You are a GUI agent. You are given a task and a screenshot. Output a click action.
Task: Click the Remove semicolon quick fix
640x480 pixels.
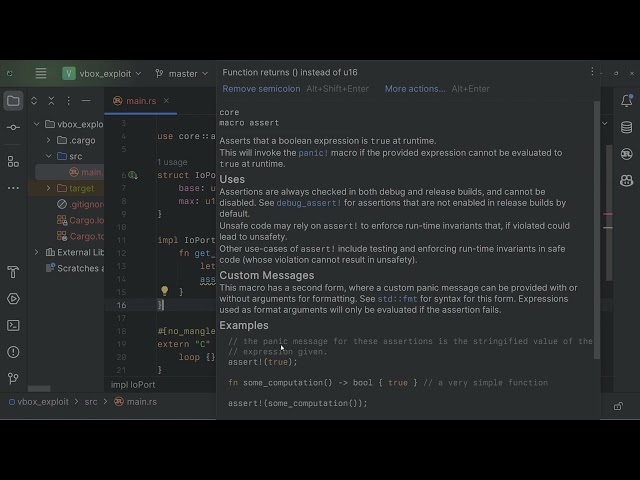point(261,89)
